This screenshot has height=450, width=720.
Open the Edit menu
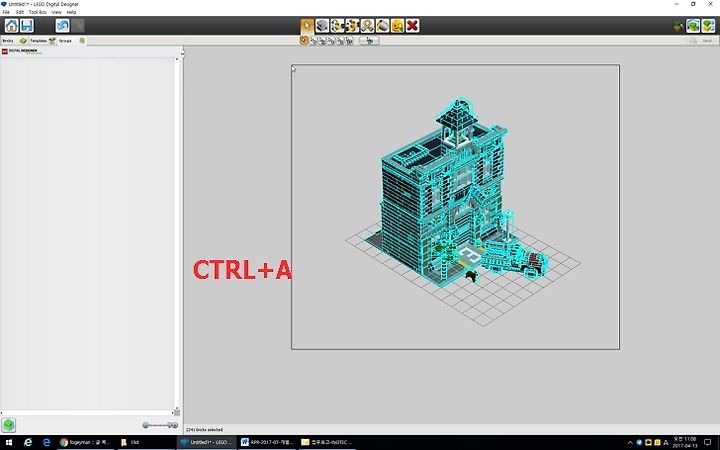click(x=20, y=12)
